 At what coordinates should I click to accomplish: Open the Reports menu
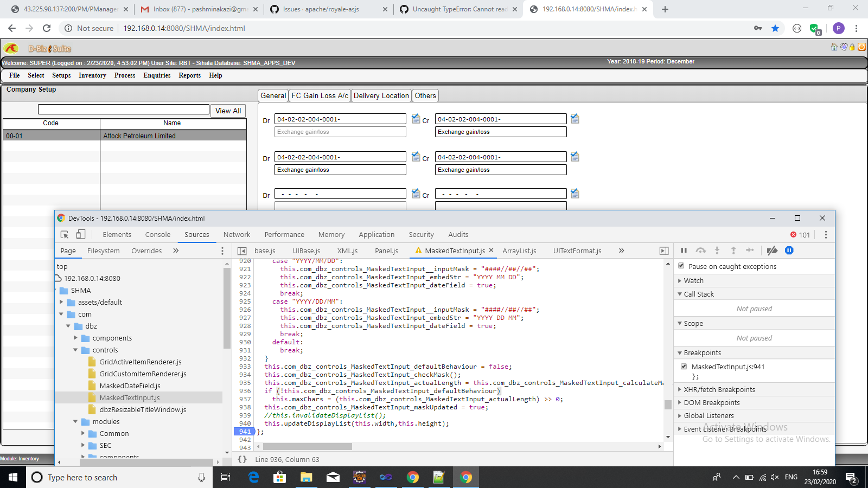pyautogui.click(x=190, y=75)
